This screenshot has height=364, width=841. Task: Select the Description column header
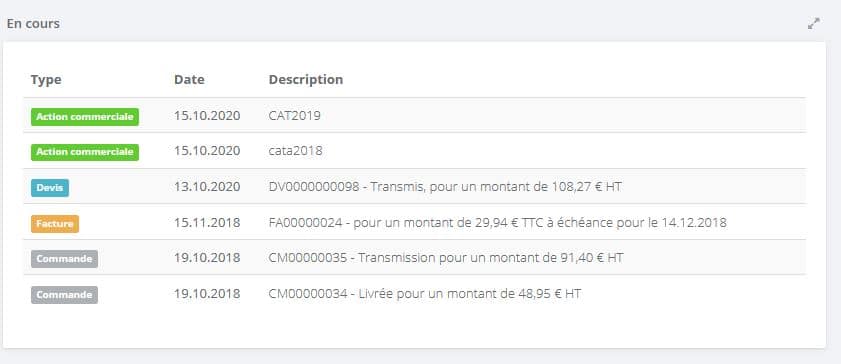[x=306, y=79]
